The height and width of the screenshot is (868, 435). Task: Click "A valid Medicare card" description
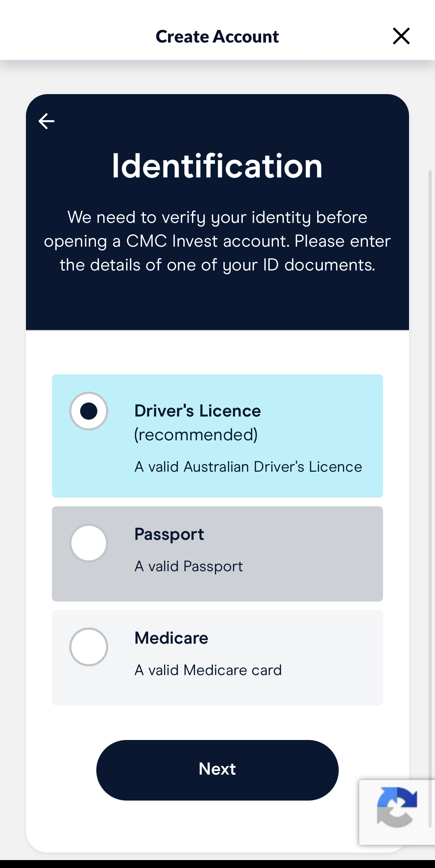point(208,670)
